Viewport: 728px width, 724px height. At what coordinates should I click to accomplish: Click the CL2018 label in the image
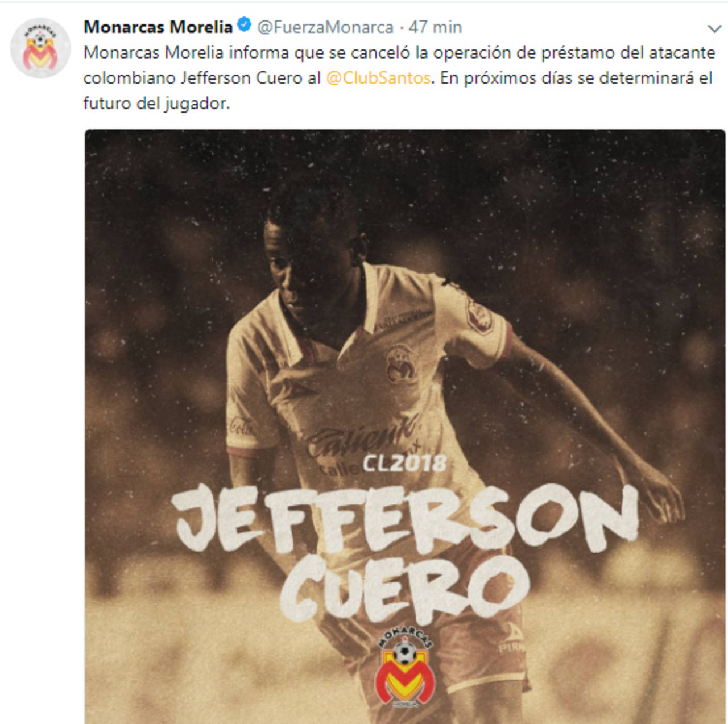coord(404,464)
